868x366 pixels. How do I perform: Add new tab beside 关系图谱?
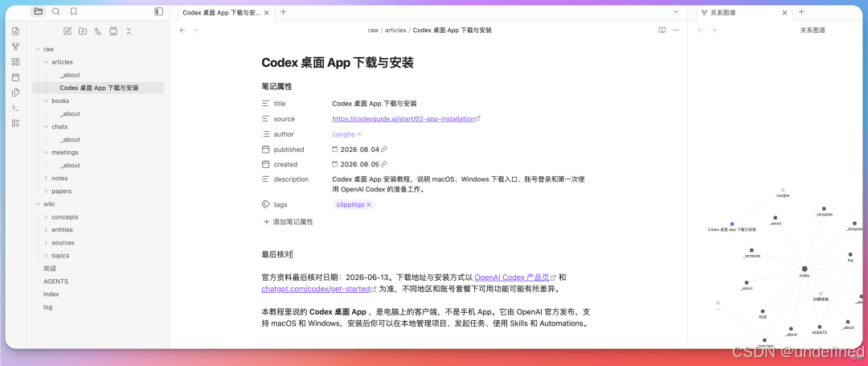click(x=801, y=11)
